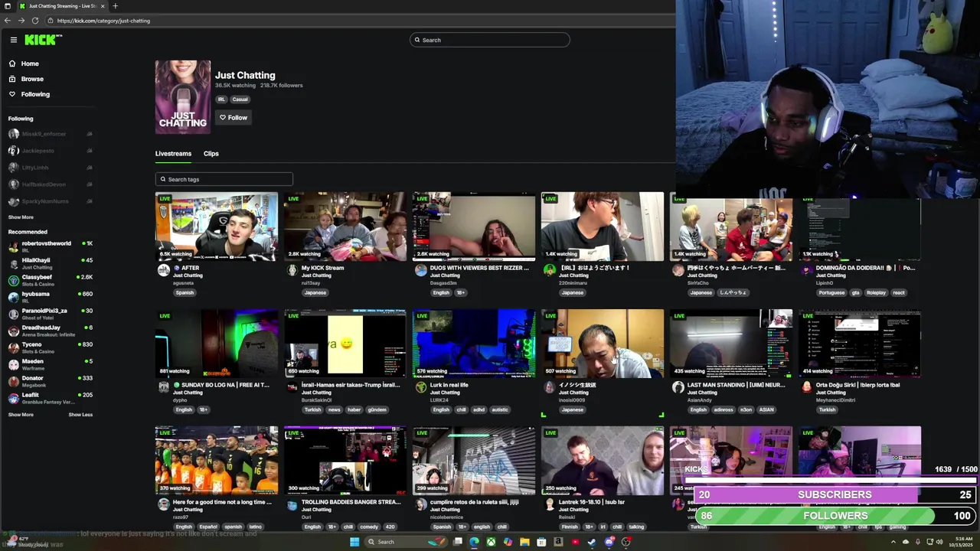Click Just Chatting category cover image

[183, 97]
